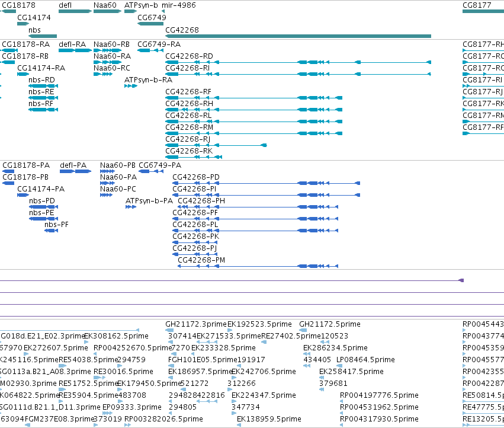Image resolution: width=504 pixels, height=428 pixels.
Task: Select protein CG42268-PL
Action: pyautogui.click(x=255, y=231)
